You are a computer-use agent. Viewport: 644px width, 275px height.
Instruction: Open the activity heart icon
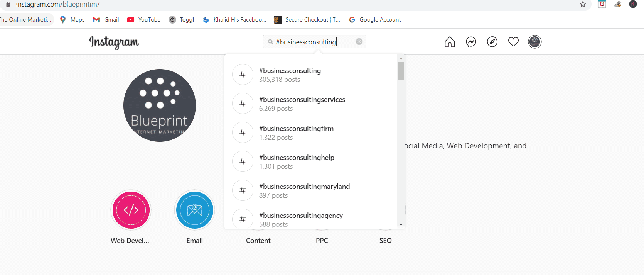[513, 42]
